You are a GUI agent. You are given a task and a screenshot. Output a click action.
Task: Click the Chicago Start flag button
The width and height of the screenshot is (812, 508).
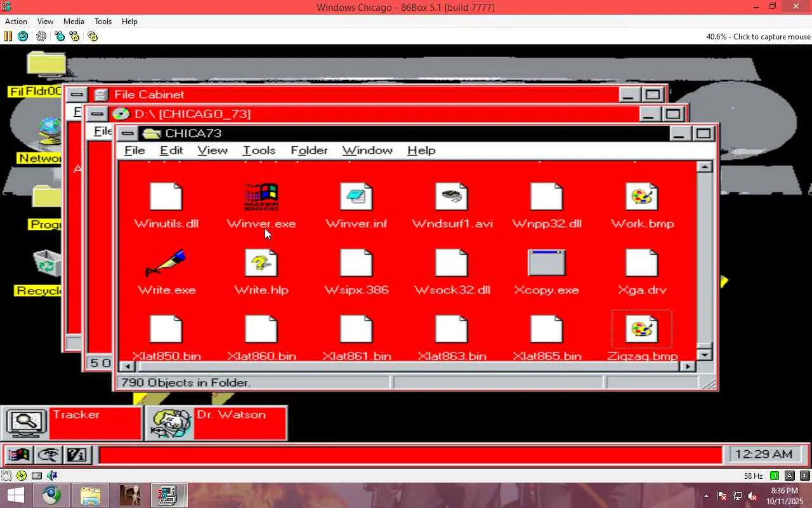pyautogui.click(x=19, y=455)
